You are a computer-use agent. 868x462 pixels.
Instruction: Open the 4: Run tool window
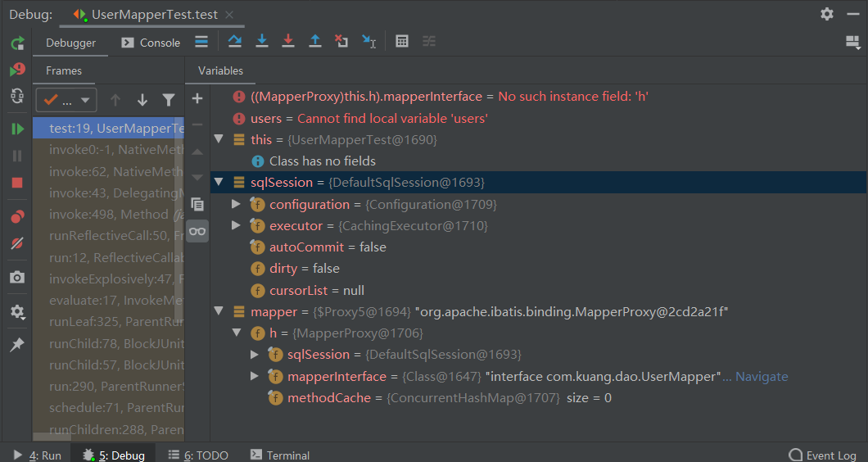(37, 455)
